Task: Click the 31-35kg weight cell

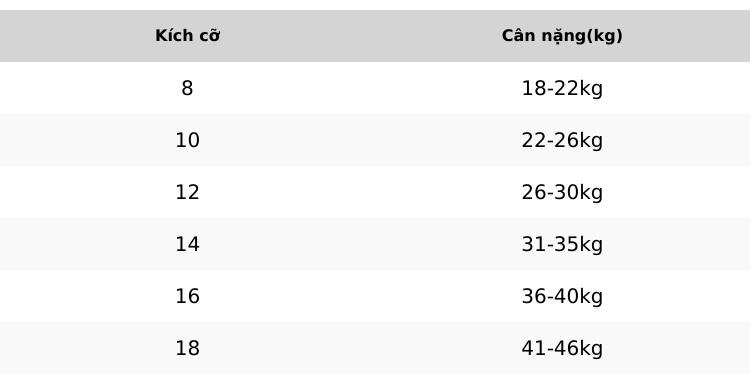Action: [x=562, y=244]
